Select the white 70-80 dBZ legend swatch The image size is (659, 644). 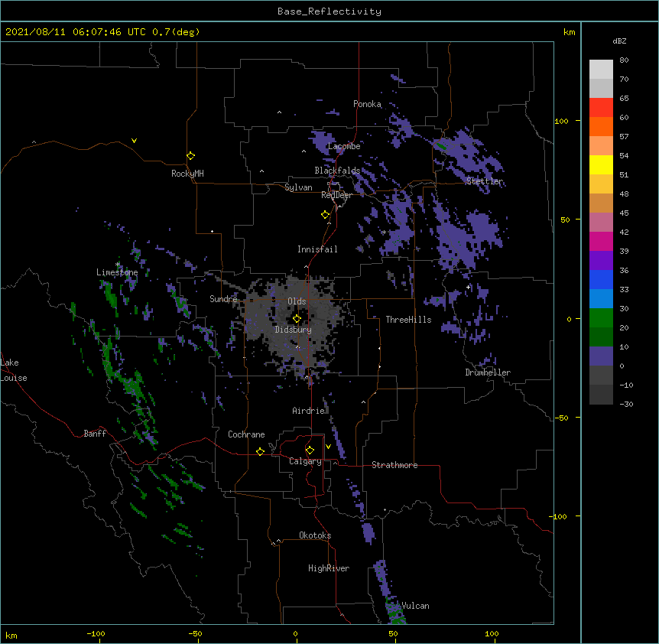tap(601, 70)
